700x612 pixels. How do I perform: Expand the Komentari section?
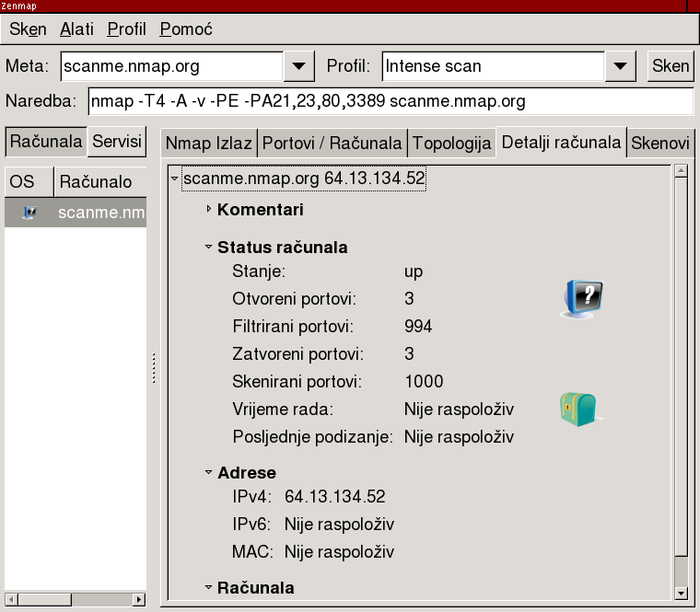click(x=209, y=210)
